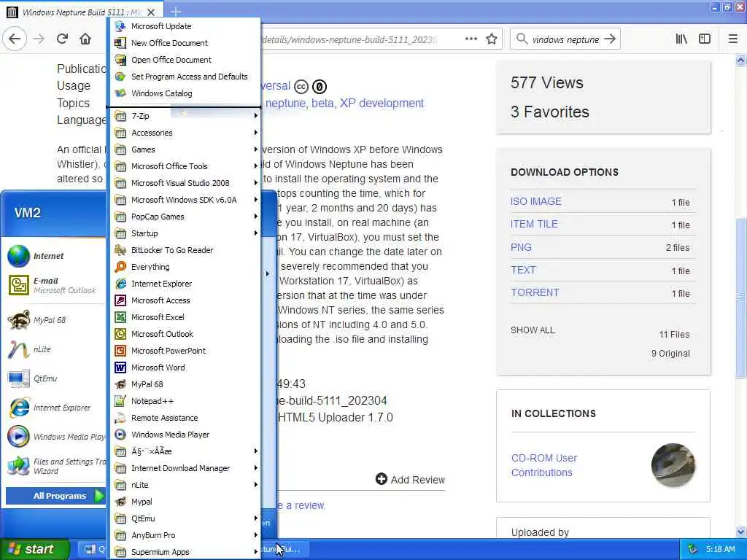747x560 pixels.
Task: Expand Internet Download Manager submenu
Action: [x=185, y=468]
